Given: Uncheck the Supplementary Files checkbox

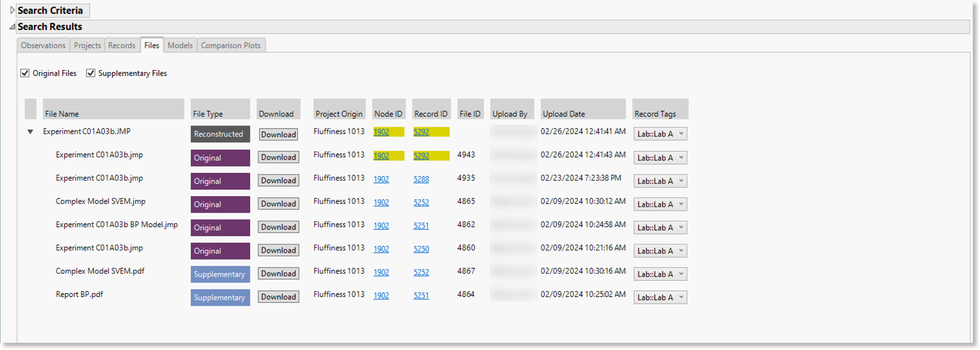Looking at the screenshot, I should click(91, 73).
